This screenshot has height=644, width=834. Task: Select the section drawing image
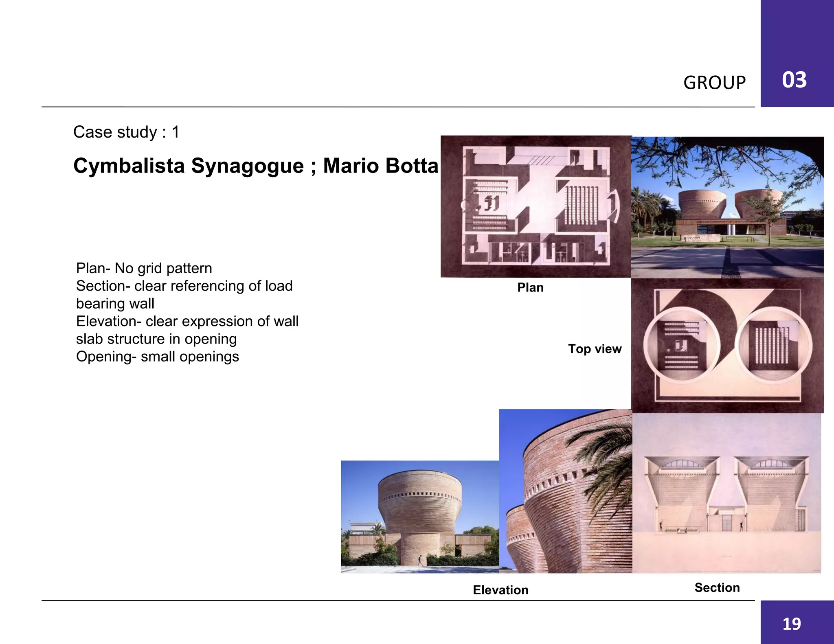tap(727, 493)
